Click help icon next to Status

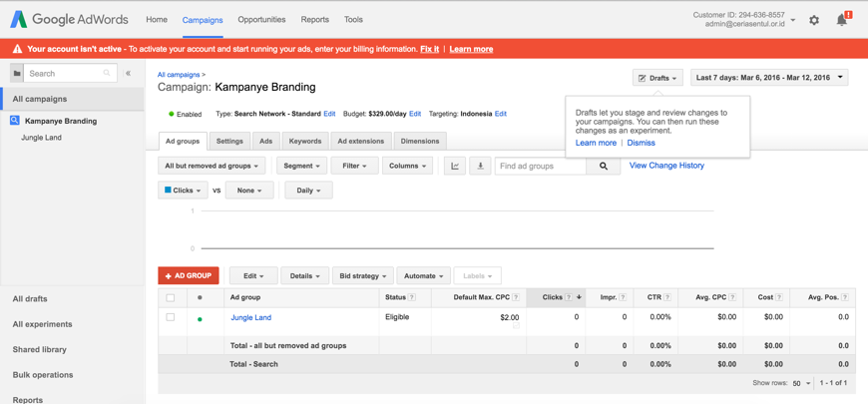[411, 297]
